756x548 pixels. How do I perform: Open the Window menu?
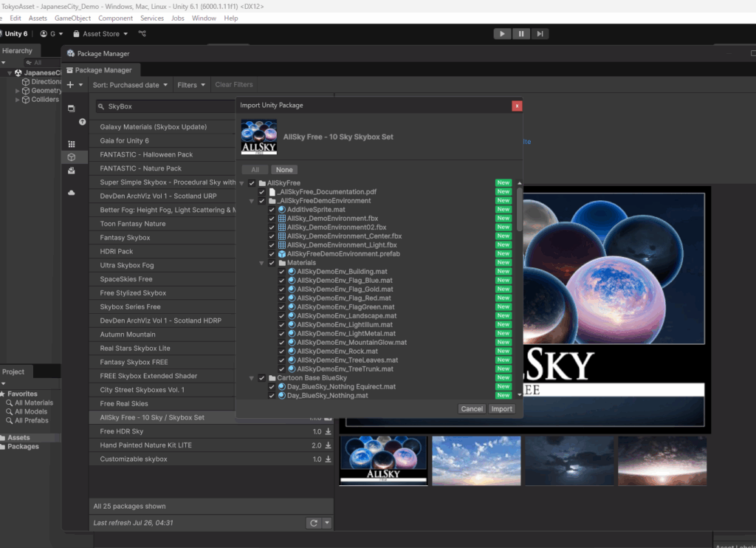pyautogui.click(x=204, y=18)
